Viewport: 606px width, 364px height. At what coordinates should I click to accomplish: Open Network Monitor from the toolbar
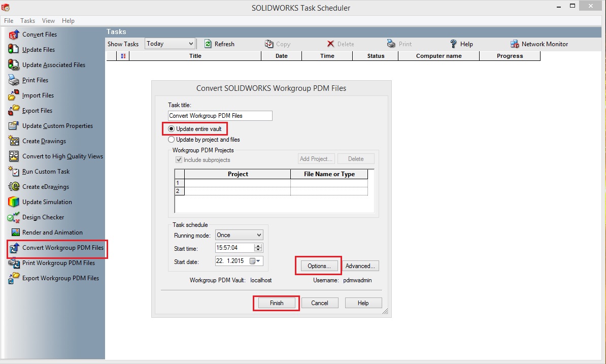coord(515,44)
